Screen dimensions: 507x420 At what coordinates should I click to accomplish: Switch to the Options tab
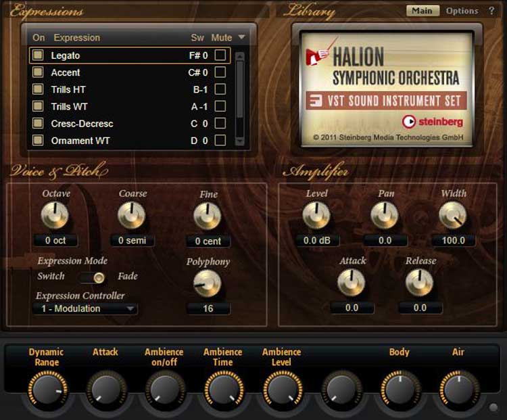[462, 11]
